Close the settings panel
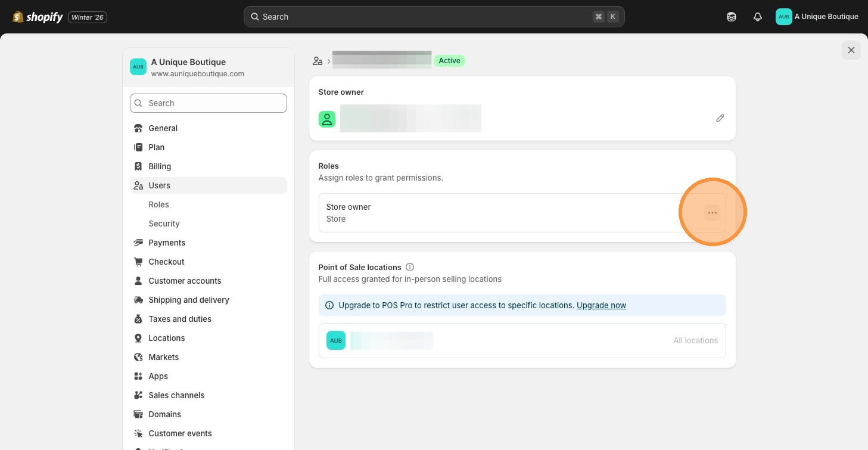This screenshot has width=868, height=450. (x=851, y=50)
